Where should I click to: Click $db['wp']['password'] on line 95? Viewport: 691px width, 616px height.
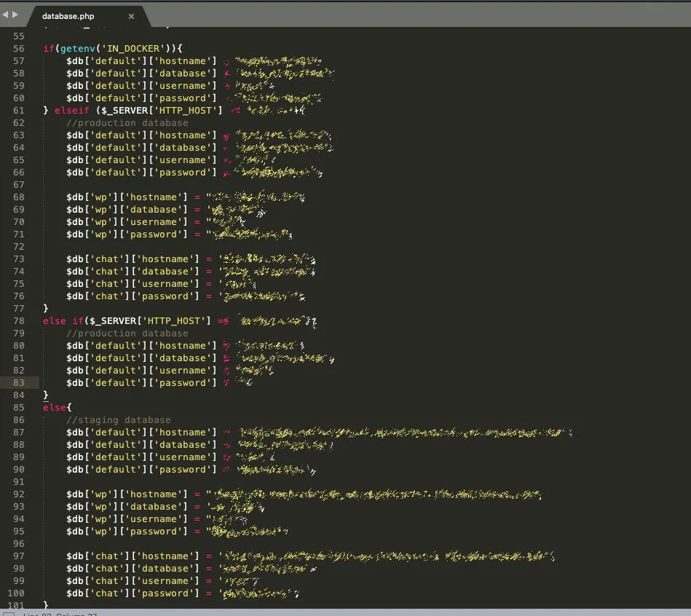pyautogui.click(x=127, y=531)
